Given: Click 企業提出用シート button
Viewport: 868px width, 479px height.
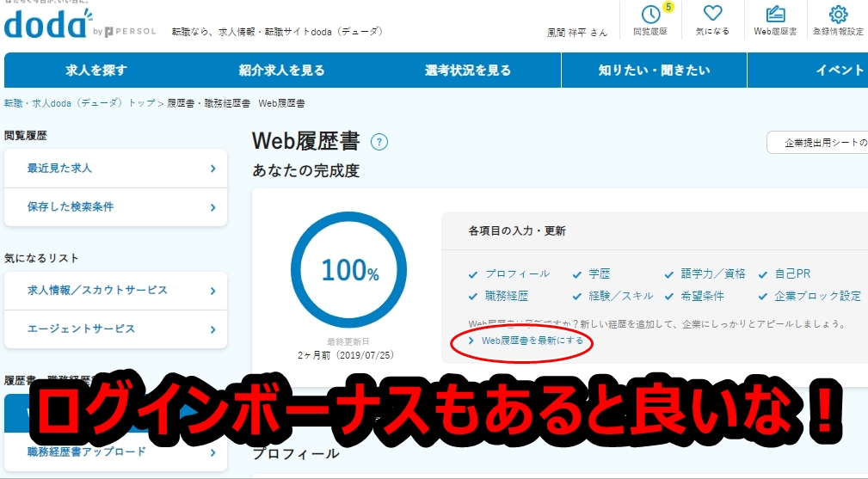Looking at the screenshot, I should tap(817, 143).
